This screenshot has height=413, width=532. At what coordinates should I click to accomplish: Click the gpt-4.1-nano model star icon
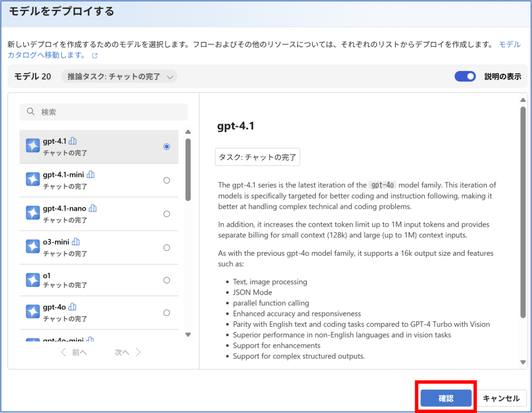point(33,213)
